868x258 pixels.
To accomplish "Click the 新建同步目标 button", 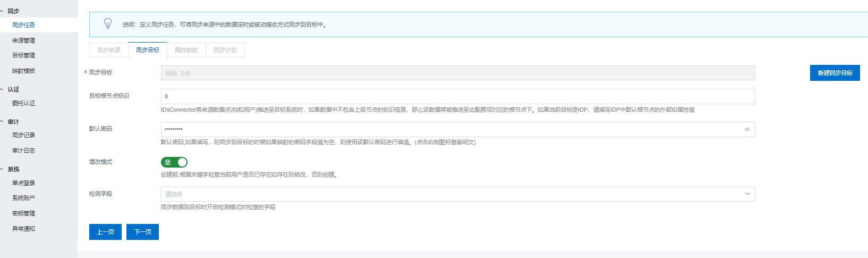I will pos(835,73).
